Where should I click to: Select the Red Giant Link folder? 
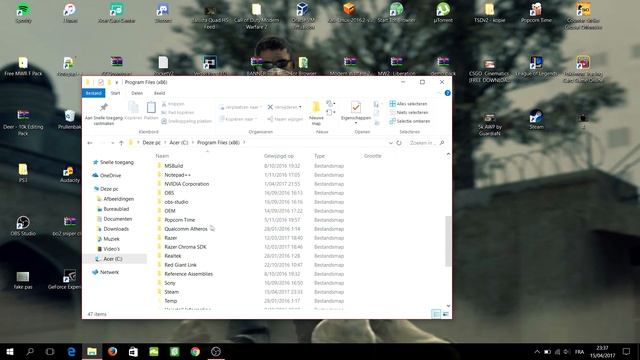click(180, 264)
